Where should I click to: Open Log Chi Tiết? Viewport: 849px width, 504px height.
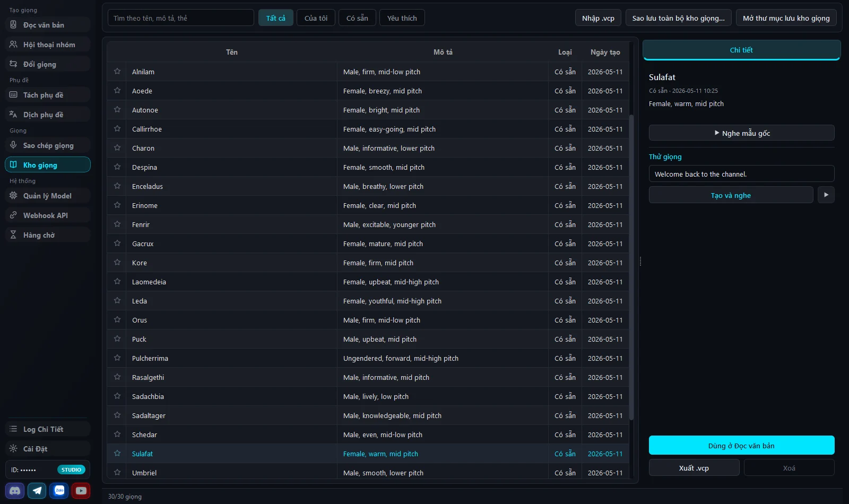point(48,429)
